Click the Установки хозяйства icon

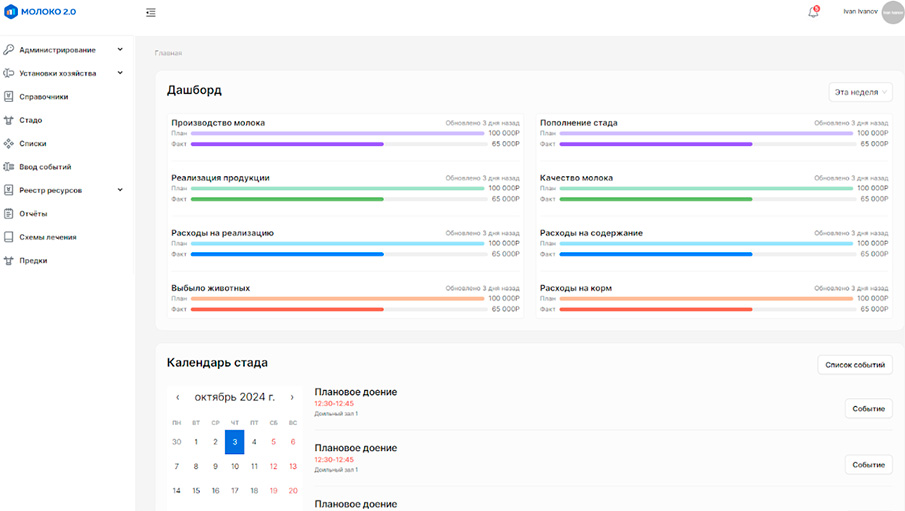tap(9, 73)
